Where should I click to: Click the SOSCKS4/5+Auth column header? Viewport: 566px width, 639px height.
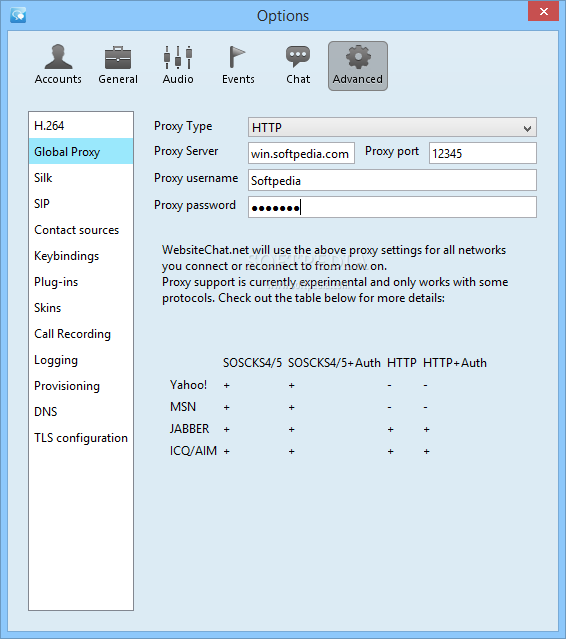[x=334, y=363]
